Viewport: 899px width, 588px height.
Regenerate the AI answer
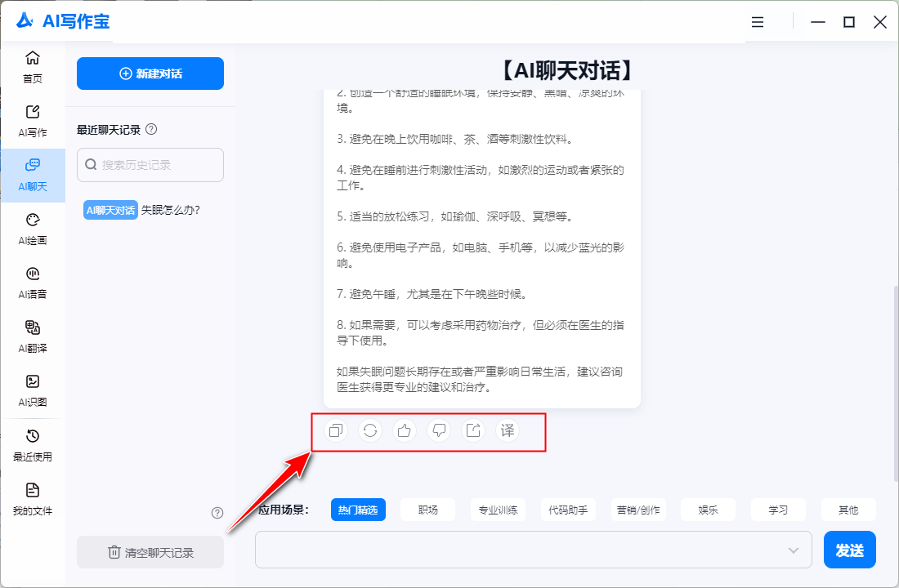370,430
